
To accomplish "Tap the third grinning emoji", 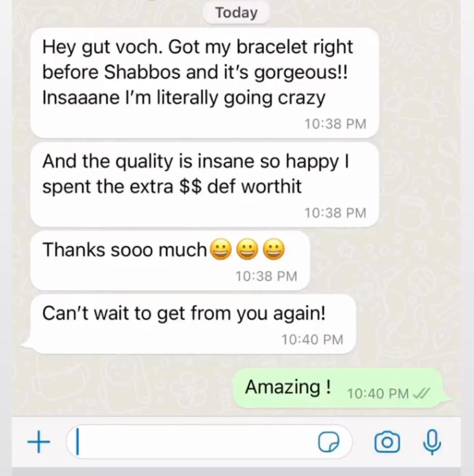I will click(274, 250).
